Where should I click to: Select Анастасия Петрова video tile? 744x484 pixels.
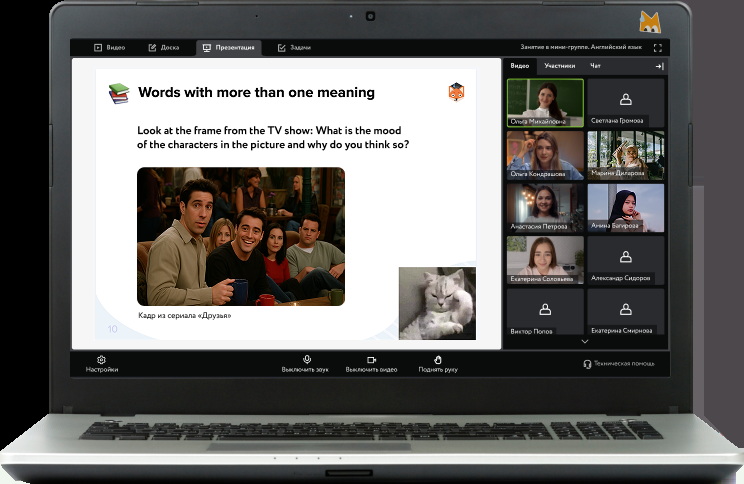[x=545, y=208]
